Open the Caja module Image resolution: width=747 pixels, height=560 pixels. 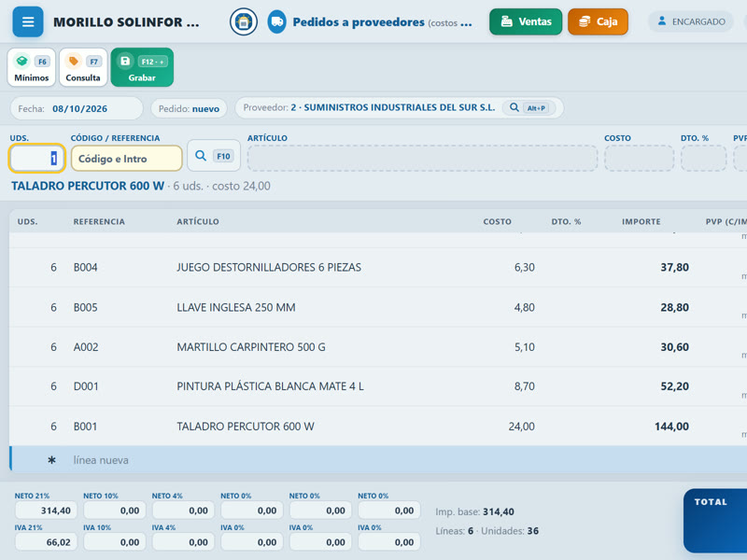[x=598, y=21]
